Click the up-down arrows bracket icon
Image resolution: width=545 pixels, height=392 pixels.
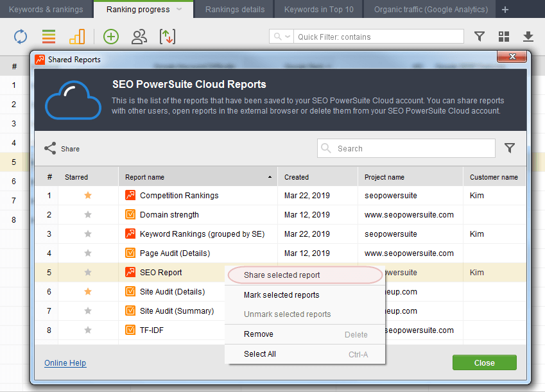[x=168, y=37]
